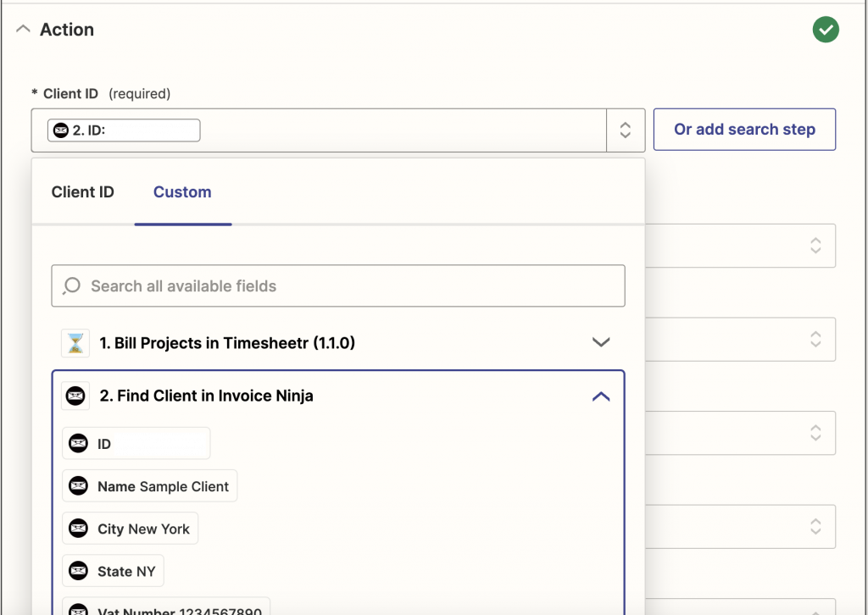
Task: Click the green checkmark status icon
Action: pyautogui.click(x=826, y=30)
